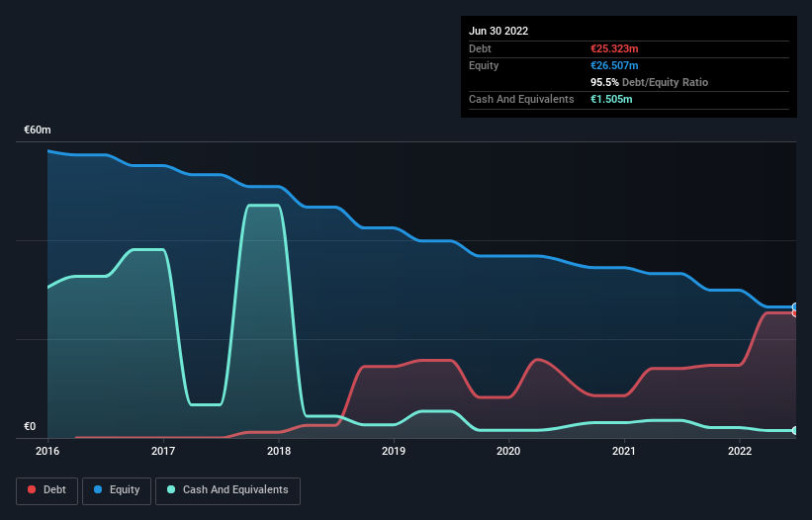Click the 2018 x-axis label

tap(279, 451)
